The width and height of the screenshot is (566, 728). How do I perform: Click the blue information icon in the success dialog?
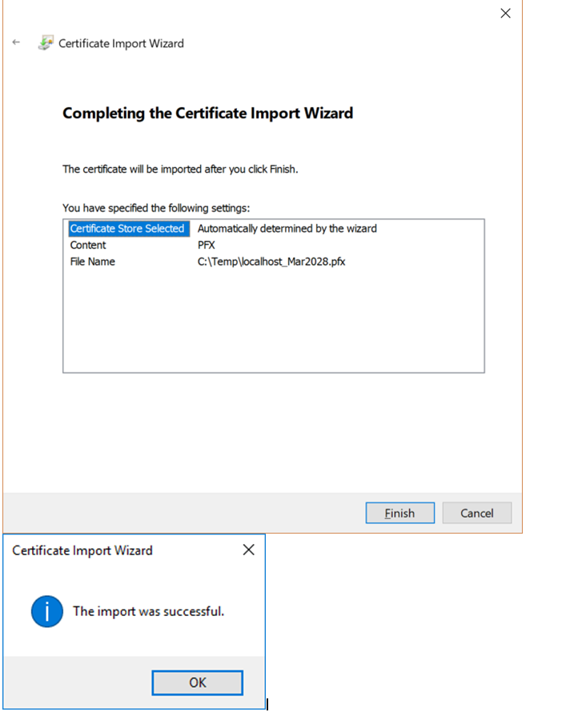pyautogui.click(x=47, y=611)
